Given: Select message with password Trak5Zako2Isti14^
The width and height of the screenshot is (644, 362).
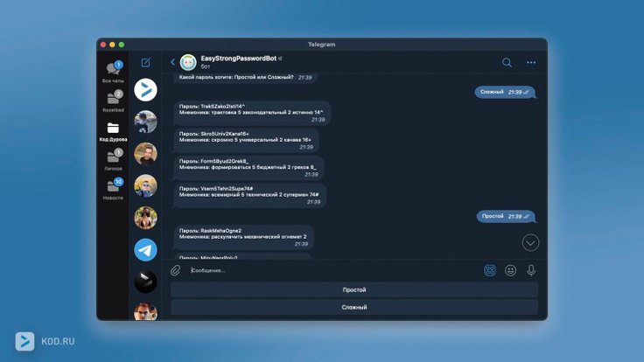Looking at the screenshot, I should [252, 113].
